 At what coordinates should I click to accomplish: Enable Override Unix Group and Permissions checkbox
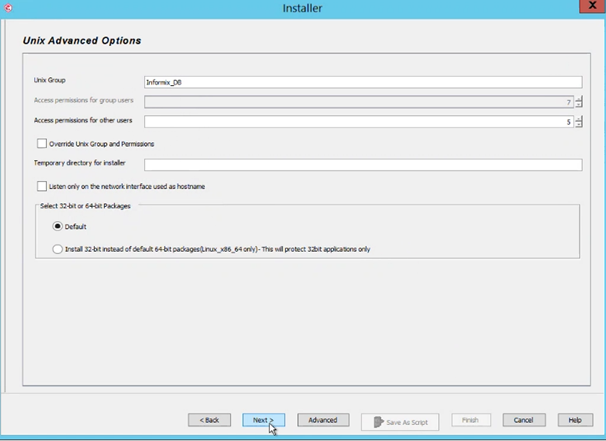coord(42,144)
